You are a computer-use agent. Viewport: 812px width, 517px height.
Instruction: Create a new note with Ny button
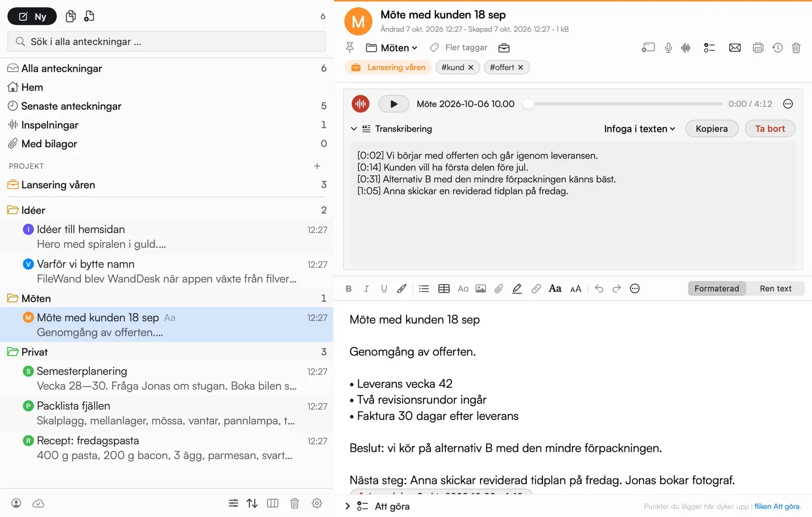click(x=32, y=16)
